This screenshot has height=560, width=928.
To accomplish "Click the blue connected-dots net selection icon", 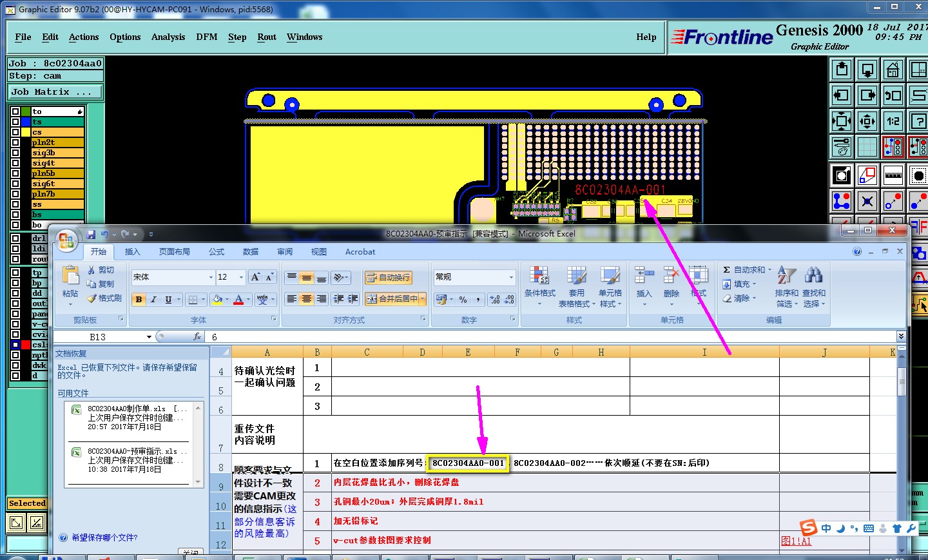I will 842,201.
